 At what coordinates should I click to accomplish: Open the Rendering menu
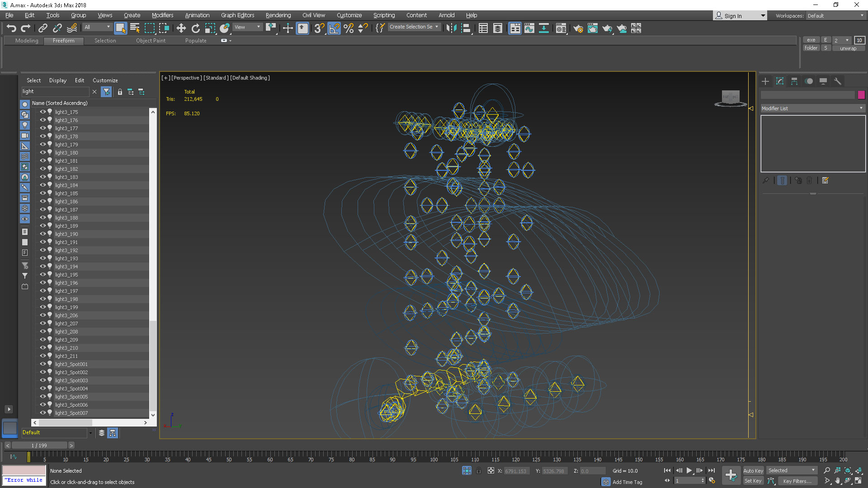coord(278,15)
